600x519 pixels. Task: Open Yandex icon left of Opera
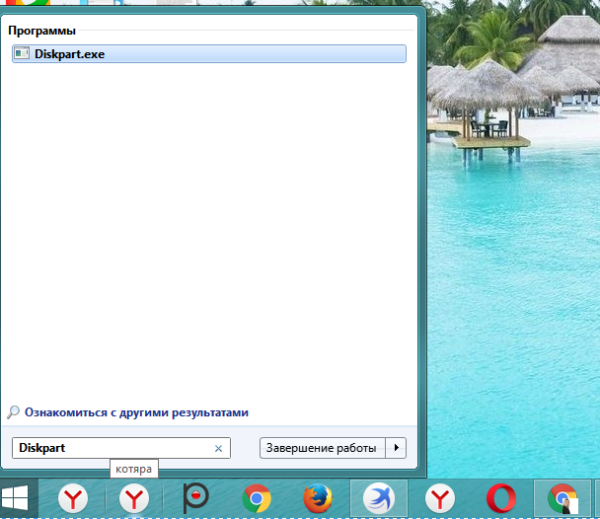pos(440,498)
